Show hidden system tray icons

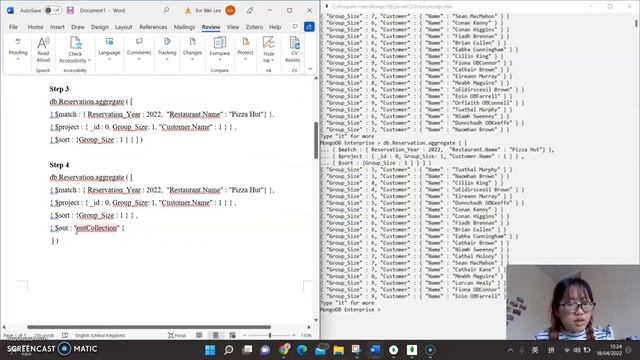pyautogui.click(x=510, y=350)
